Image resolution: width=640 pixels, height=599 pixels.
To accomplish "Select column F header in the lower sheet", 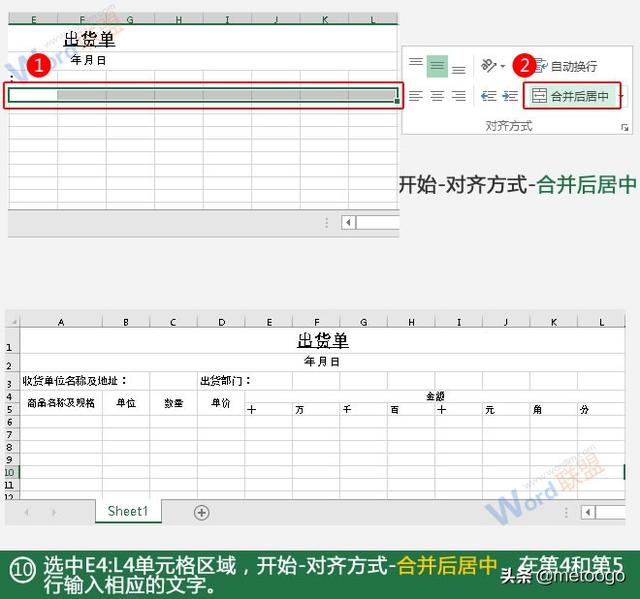I will coord(316,322).
